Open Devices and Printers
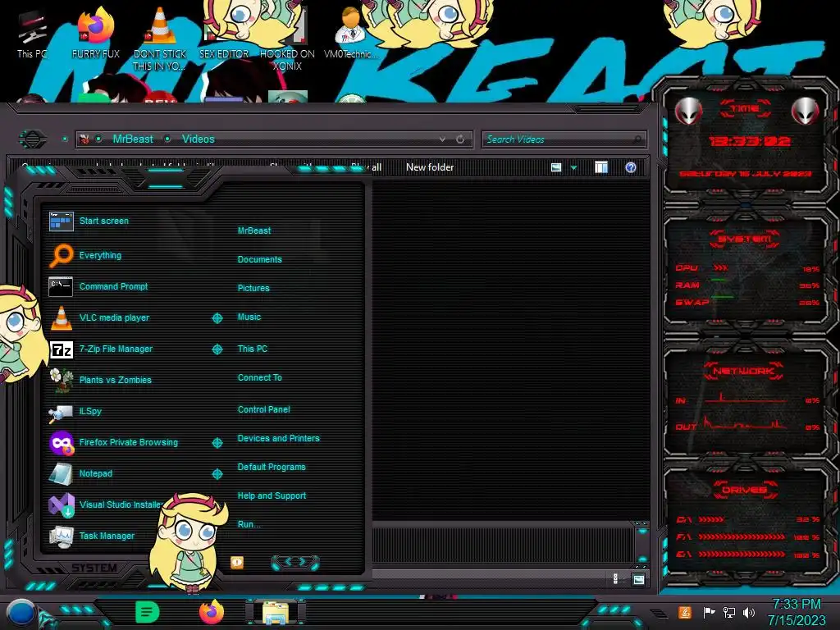Screen dimensions: 840x630 (279, 438)
